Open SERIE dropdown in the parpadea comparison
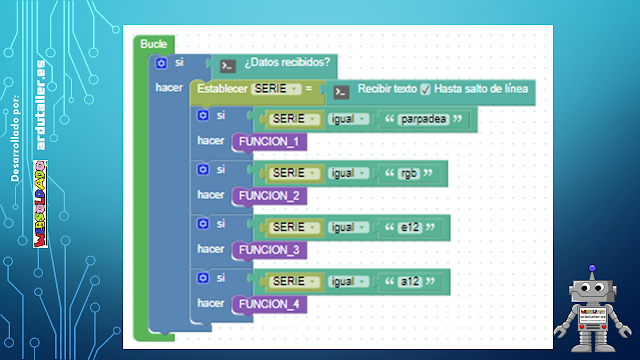This screenshot has height=360, width=640. (x=294, y=119)
